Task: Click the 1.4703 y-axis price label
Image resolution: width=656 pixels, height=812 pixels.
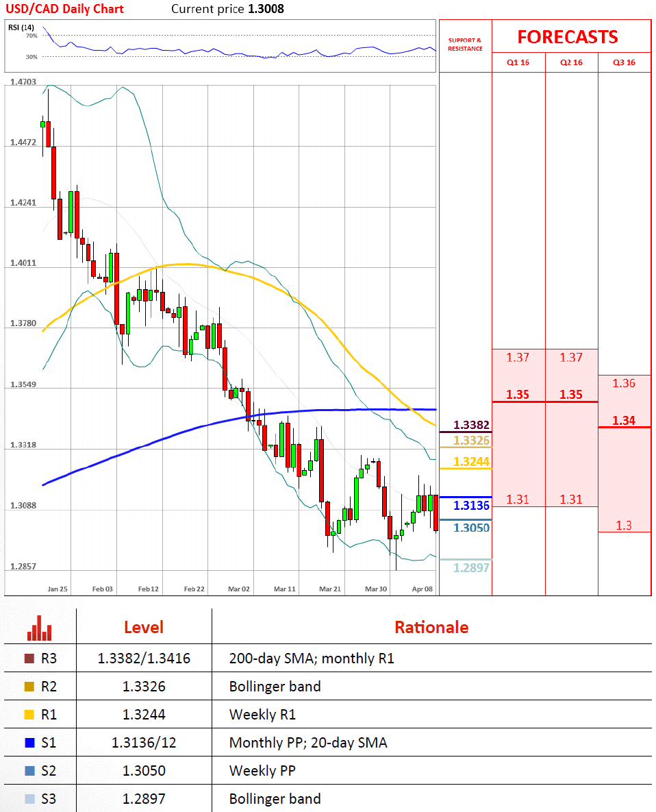Action: pos(23,82)
